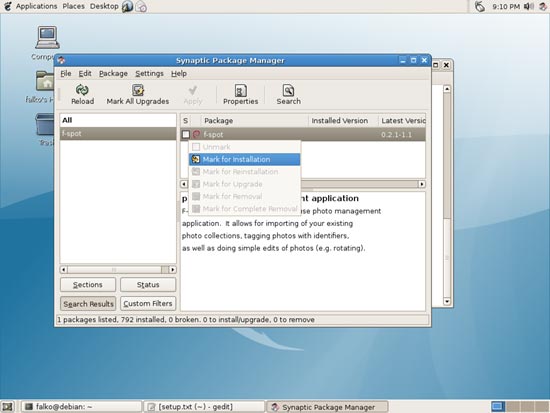Click the status bar package summary
Viewport: 550px width, 413px height.
click(x=186, y=320)
